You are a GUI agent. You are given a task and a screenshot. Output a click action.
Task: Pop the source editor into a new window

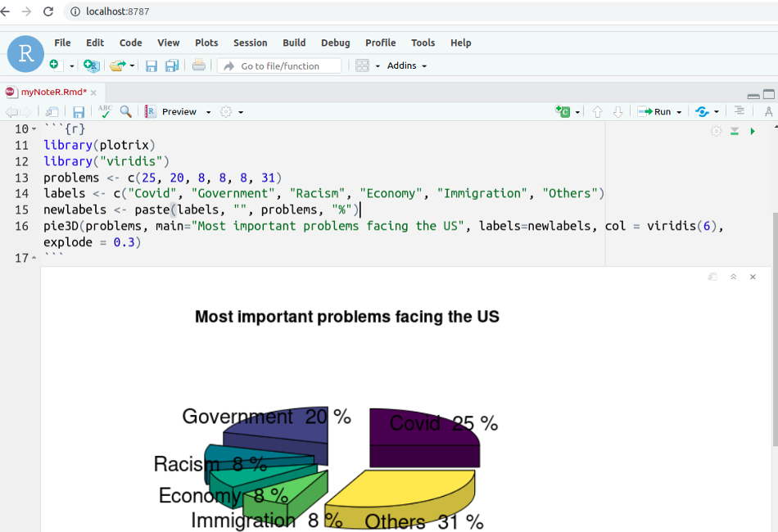pyautogui.click(x=50, y=111)
